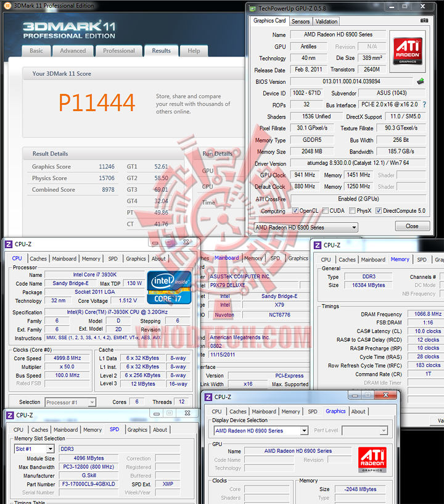Open the Perf Level dropdown

click(x=364, y=431)
